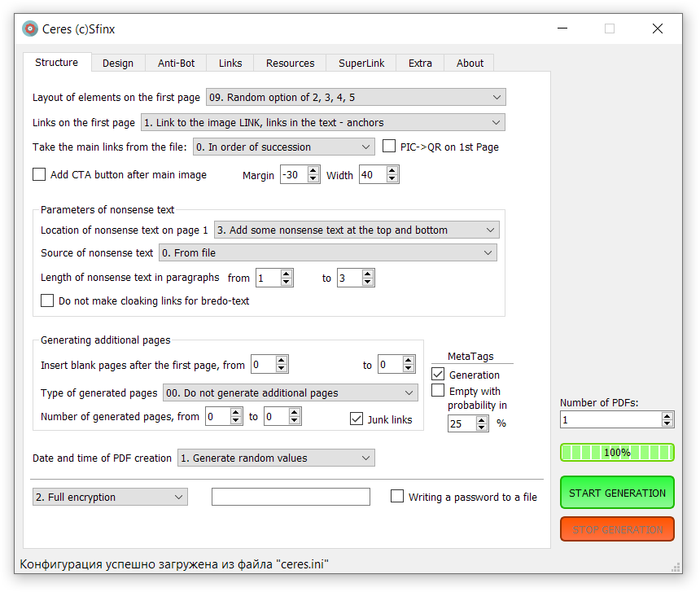Uncheck the Junk links checkbox

(x=357, y=419)
